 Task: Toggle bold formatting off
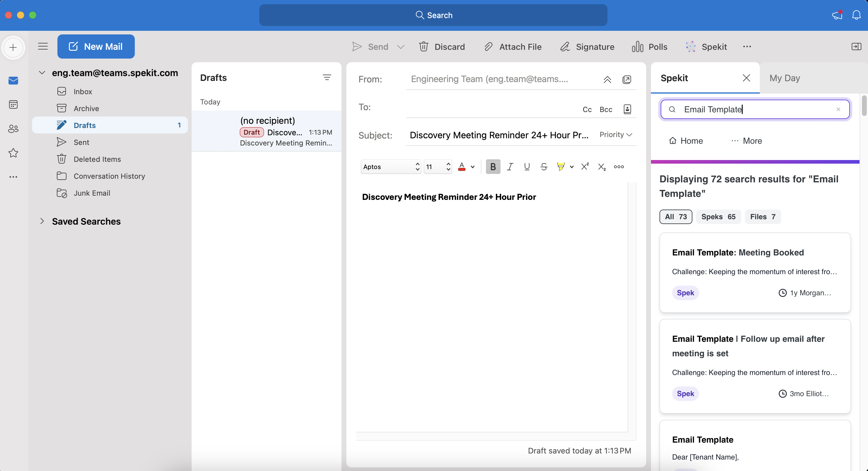click(493, 167)
